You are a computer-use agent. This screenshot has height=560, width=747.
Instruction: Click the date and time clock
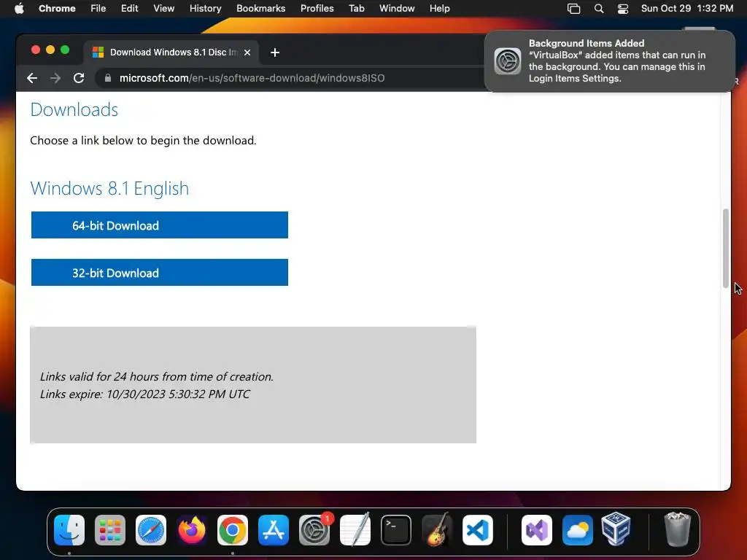(x=687, y=9)
